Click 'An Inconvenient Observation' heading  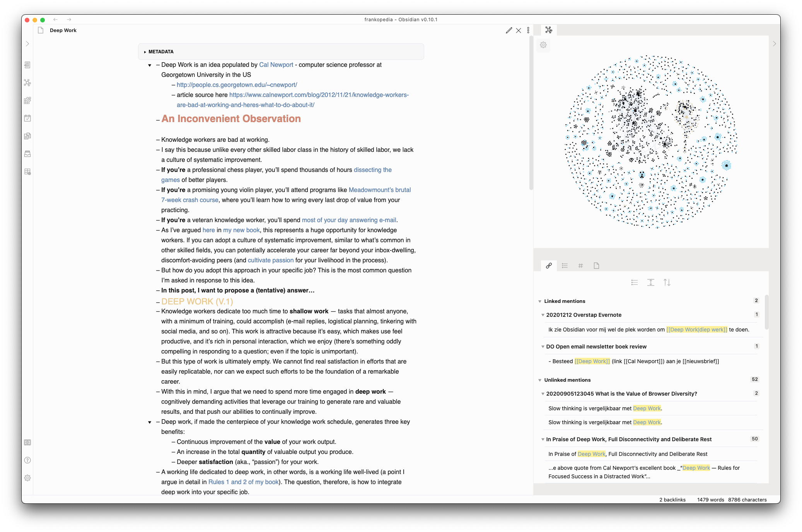231,119
